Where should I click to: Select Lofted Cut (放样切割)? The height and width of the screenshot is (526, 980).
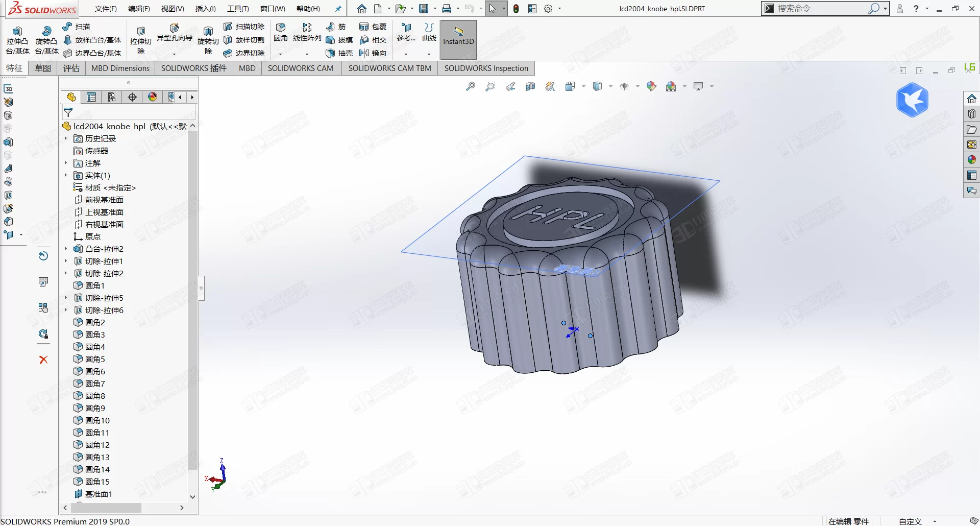244,40
